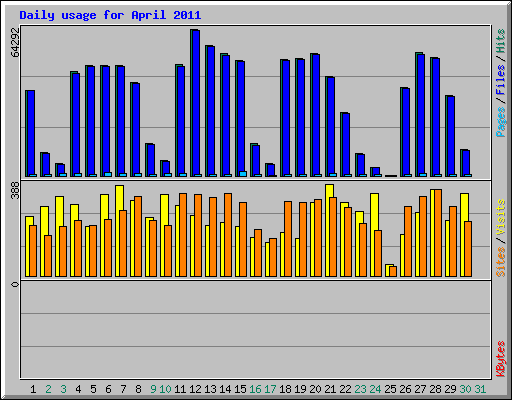Click the blue hits bar for day 20
This screenshot has height=400, width=512.
(316, 115)
